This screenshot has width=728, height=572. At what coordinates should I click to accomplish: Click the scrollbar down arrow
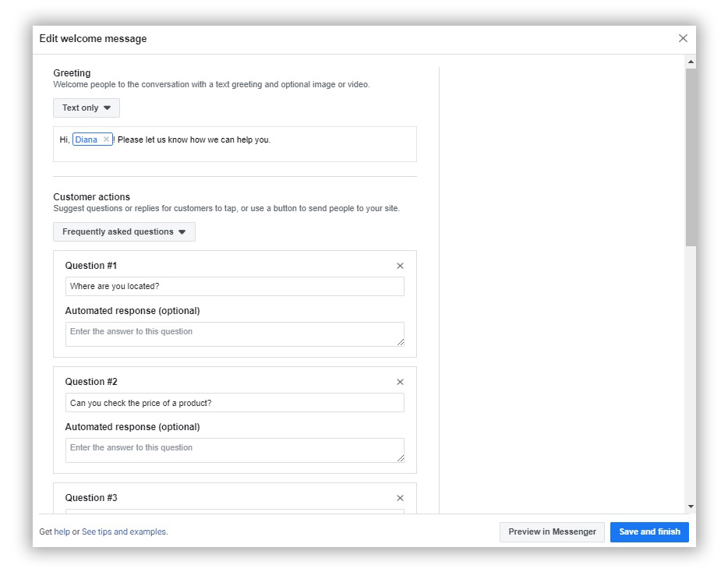pos(691,507)
